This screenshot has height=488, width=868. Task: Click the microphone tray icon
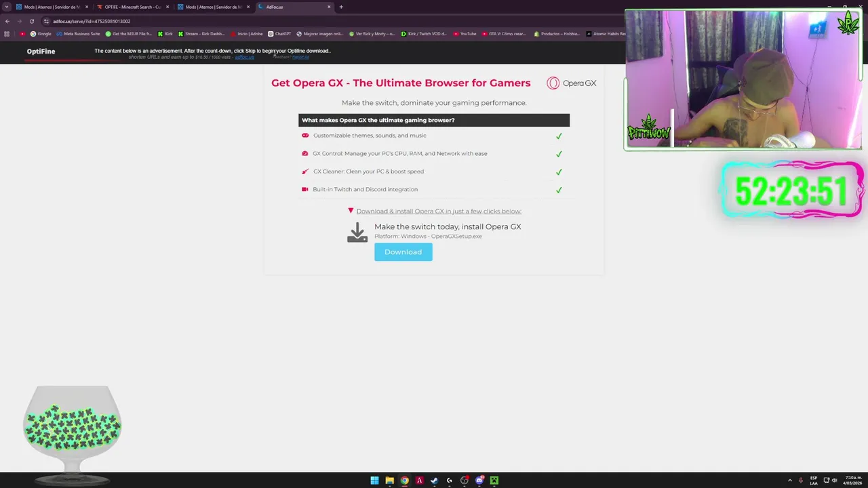click(801, 481)
